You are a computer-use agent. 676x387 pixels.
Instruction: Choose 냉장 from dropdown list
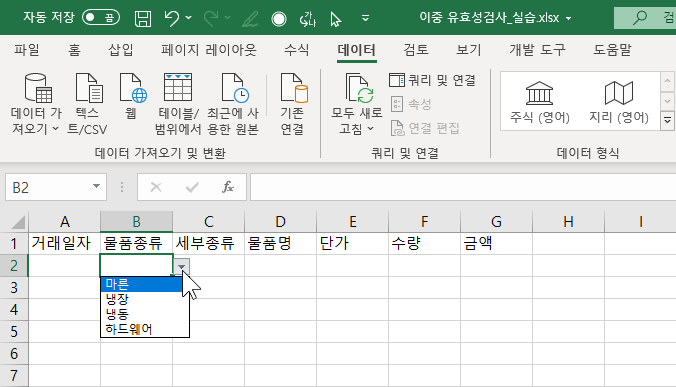click(x=144, y=299)
